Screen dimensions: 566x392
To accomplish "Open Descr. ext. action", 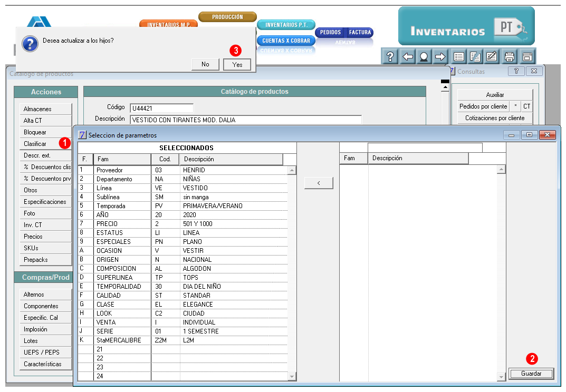I will (x=45, y=155).
